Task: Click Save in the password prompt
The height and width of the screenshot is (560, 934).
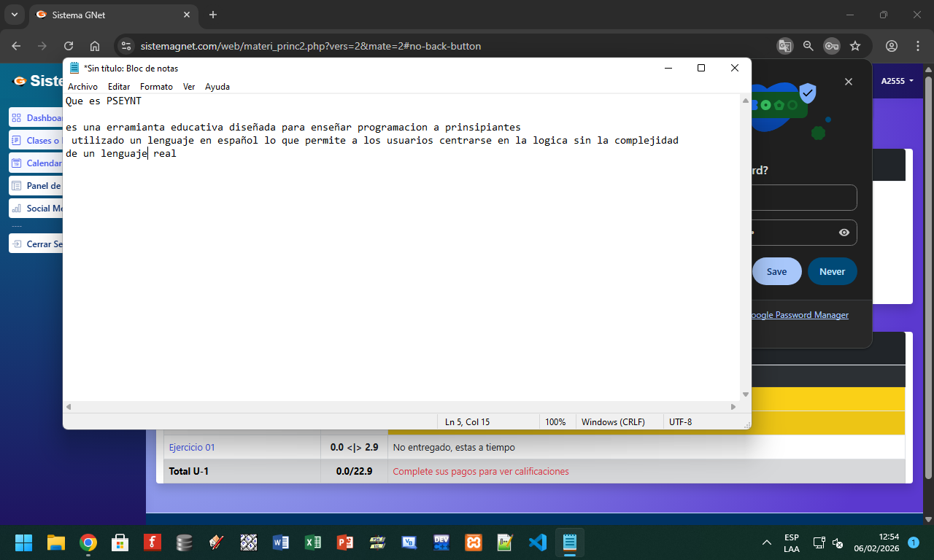Action: (x=776, y=271)
